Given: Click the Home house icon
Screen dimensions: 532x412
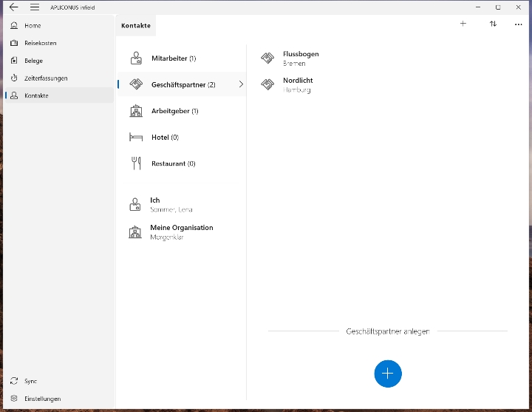Looking at the screenshot, I should 14,25.
